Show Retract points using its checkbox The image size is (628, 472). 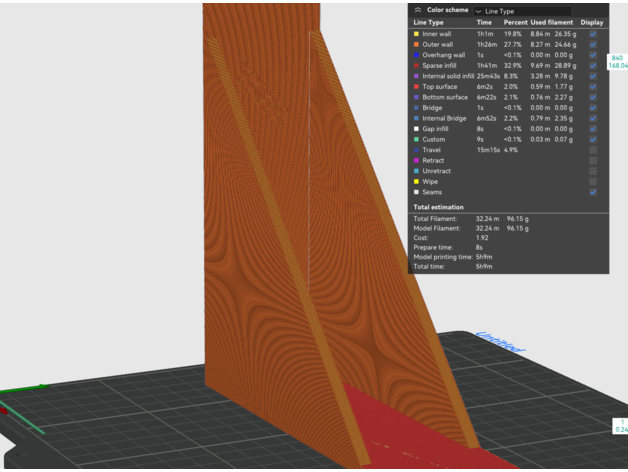click(593, 160)
